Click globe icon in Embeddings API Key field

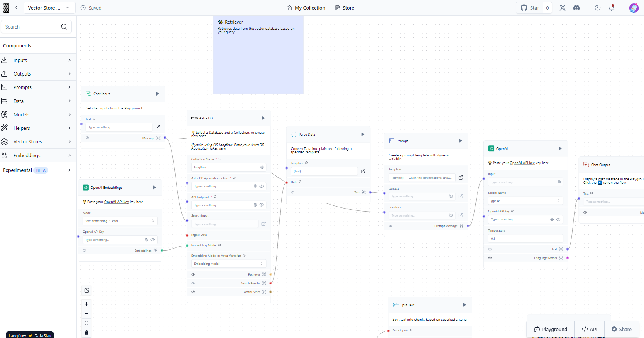click(146, 240)
